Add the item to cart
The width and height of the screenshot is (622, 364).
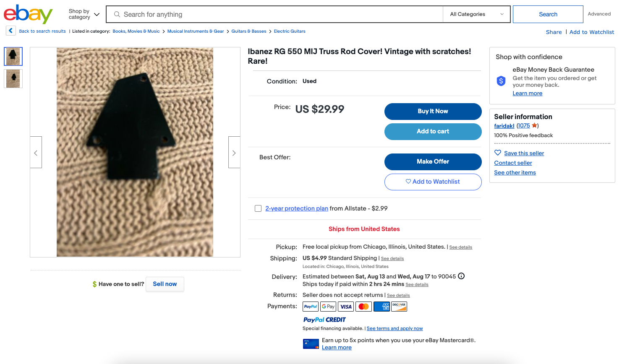click(433, 131)
